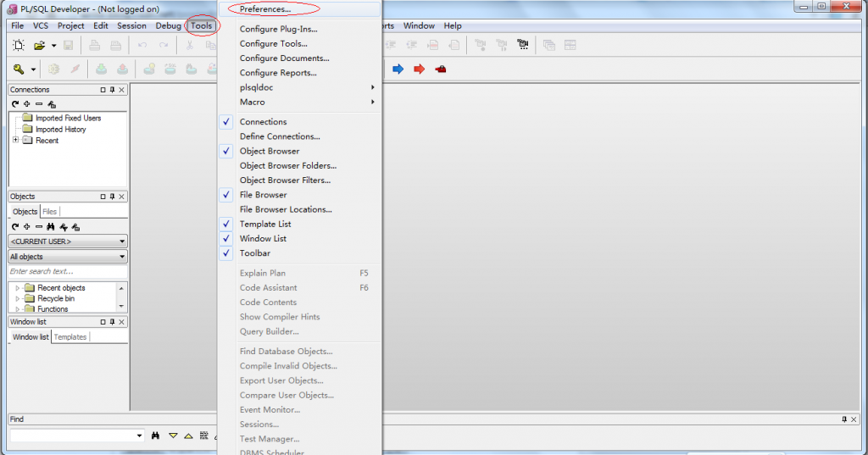This screenshot has width=868, height=455.
Task: Expand the Recent folder in Connections
Action: pos(15,140)
